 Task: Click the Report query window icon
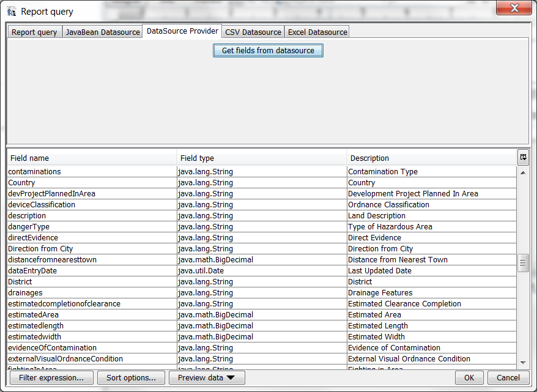point(11,11)
